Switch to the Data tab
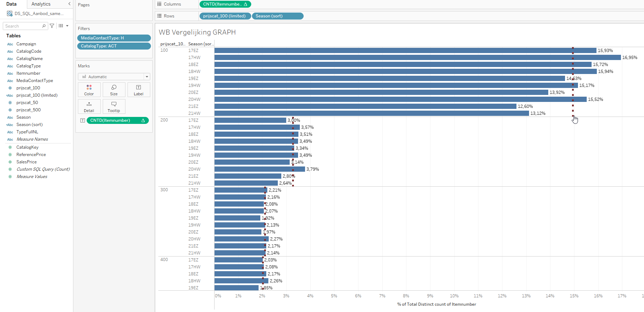 (x=12, y=4)
